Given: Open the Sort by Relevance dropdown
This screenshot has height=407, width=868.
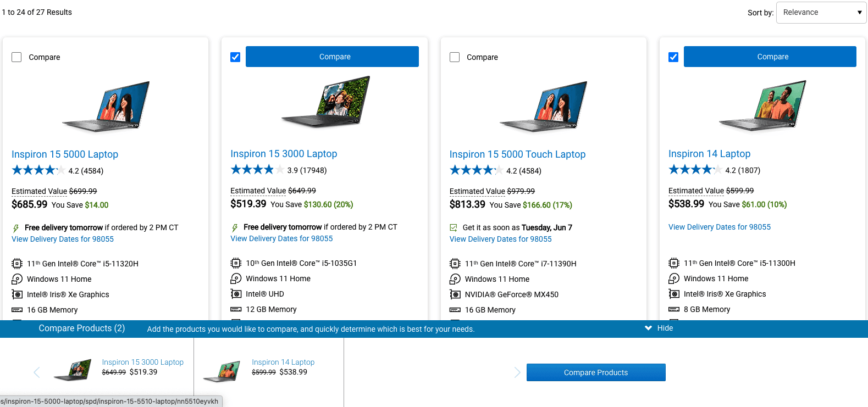Looking at the screenshot, I should (x=821, y=13).
